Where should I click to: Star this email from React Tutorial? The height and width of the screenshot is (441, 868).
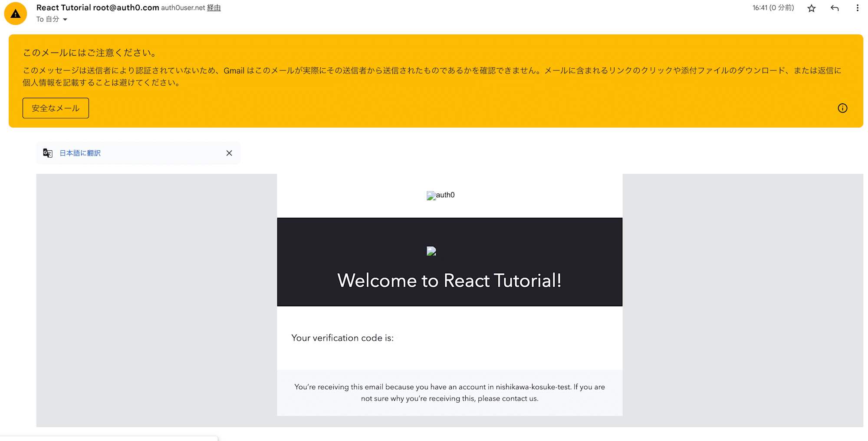click(x=812, y=8)
